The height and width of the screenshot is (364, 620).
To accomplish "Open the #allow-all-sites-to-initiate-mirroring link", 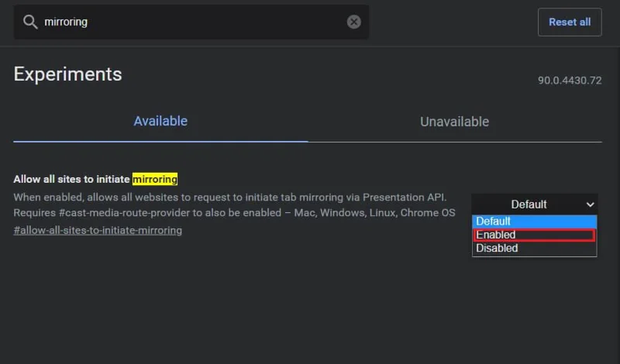I will tap(98, 231).
